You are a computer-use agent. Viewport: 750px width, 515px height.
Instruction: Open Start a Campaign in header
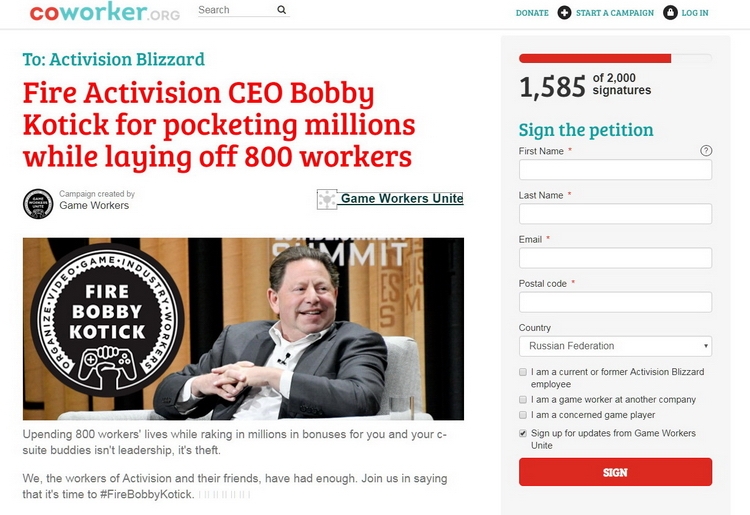click(615, 13)
